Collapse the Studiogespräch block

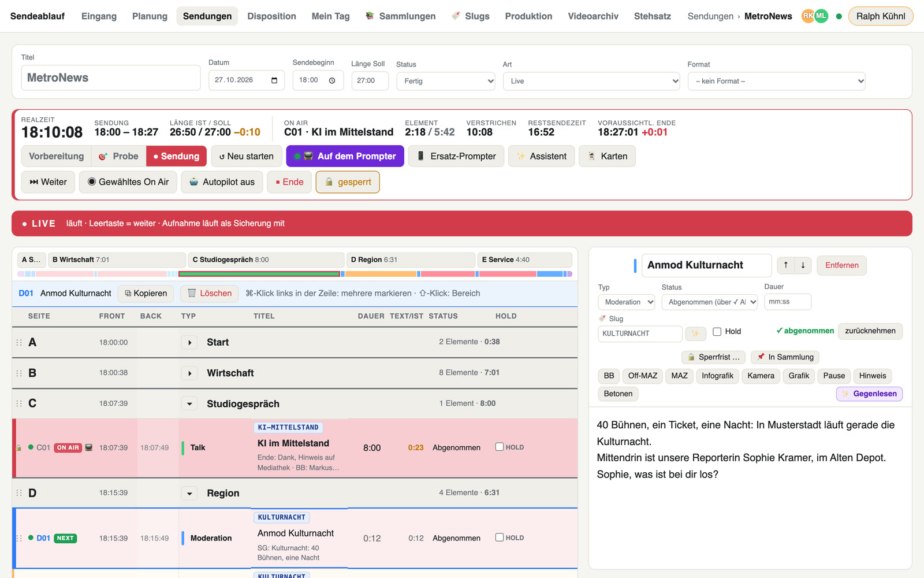click(189, 403)
